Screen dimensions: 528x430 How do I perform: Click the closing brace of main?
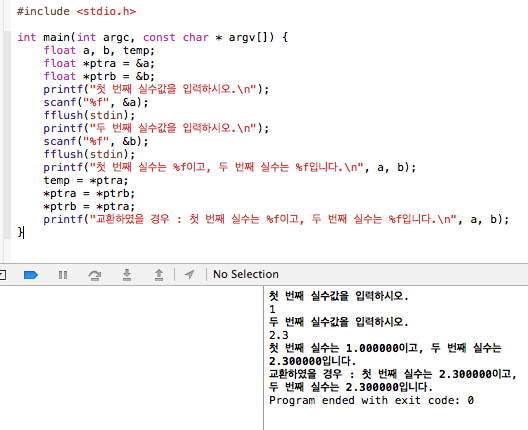tap(20, 232)
